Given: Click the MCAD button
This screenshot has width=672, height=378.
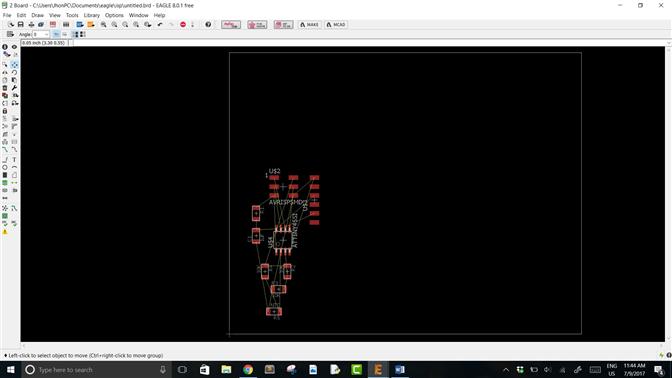Looking at the screenshot, I should (x=336, y=24).
